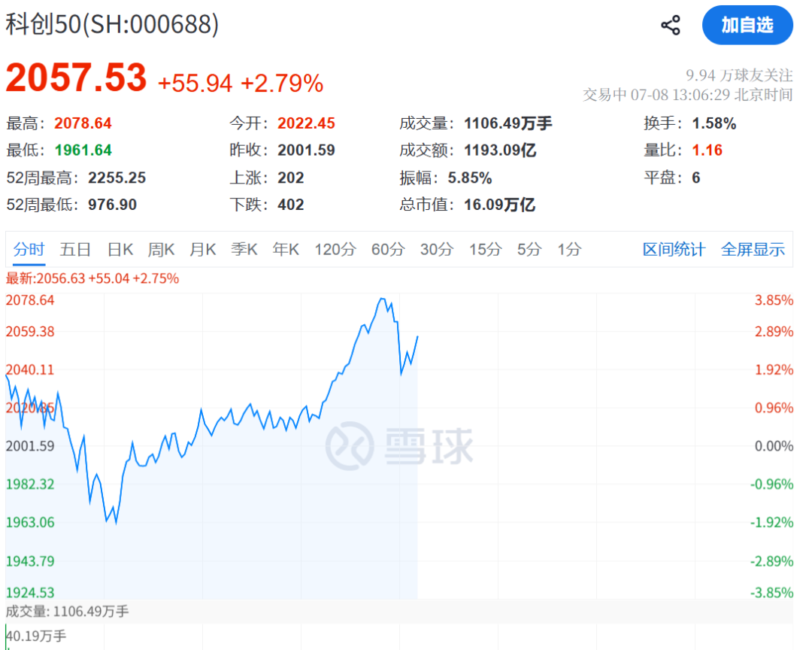Click 下跌 count 402
This screenshot has height=650, width=812.
point(290,205)
